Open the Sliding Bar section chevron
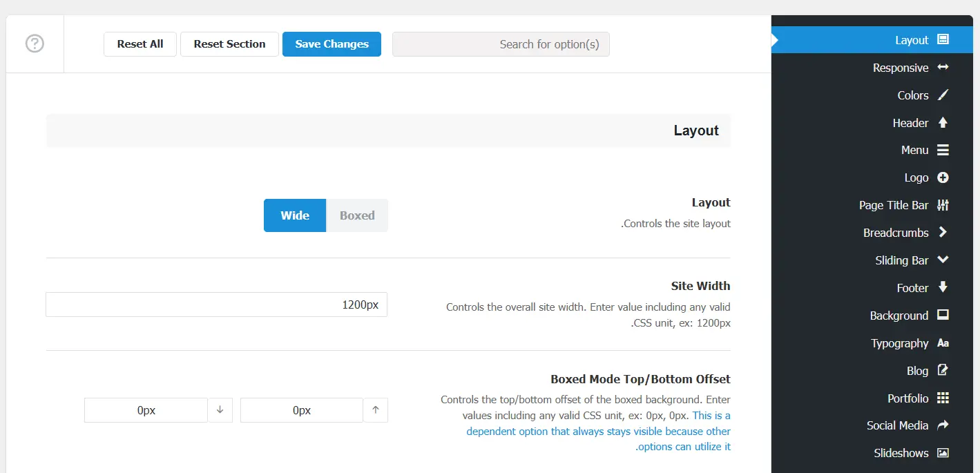The height and width of the screenshot is (473, 980). [943, 260]
